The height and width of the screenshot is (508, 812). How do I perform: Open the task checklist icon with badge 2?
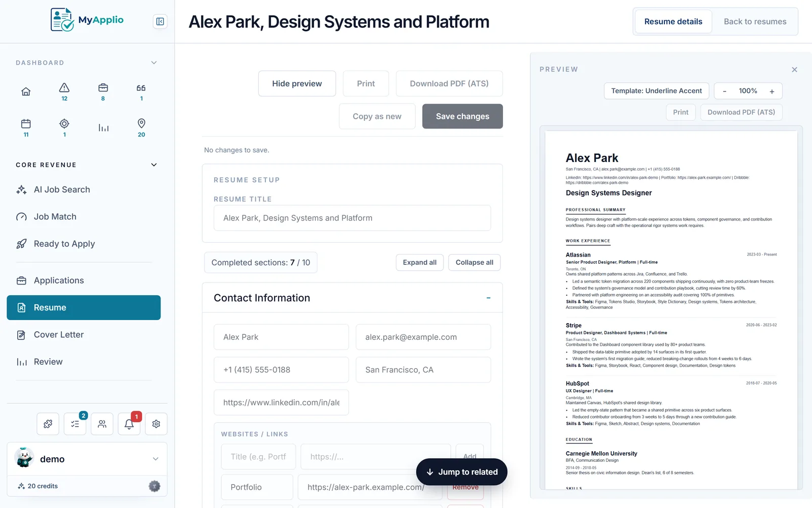point(75,424)
